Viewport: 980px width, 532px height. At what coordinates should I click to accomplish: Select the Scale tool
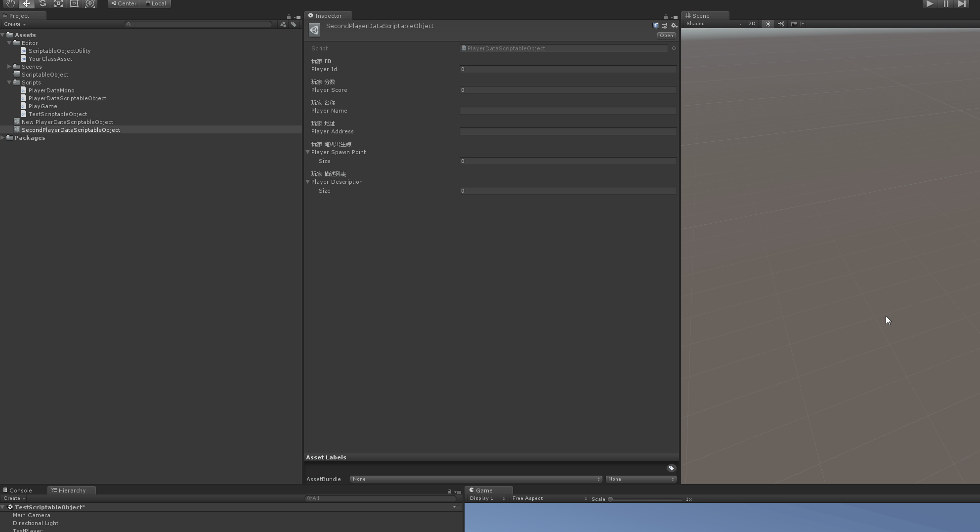click(58, 4)
